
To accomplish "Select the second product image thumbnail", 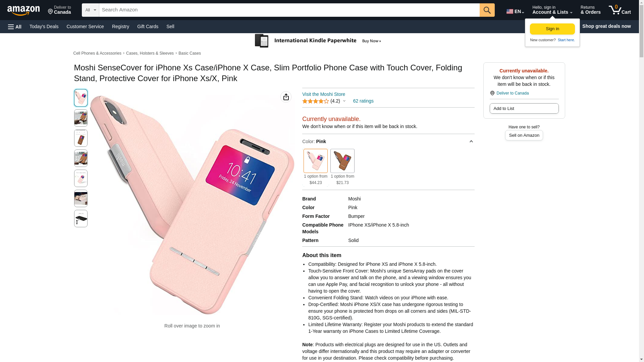I will point(80,118).
